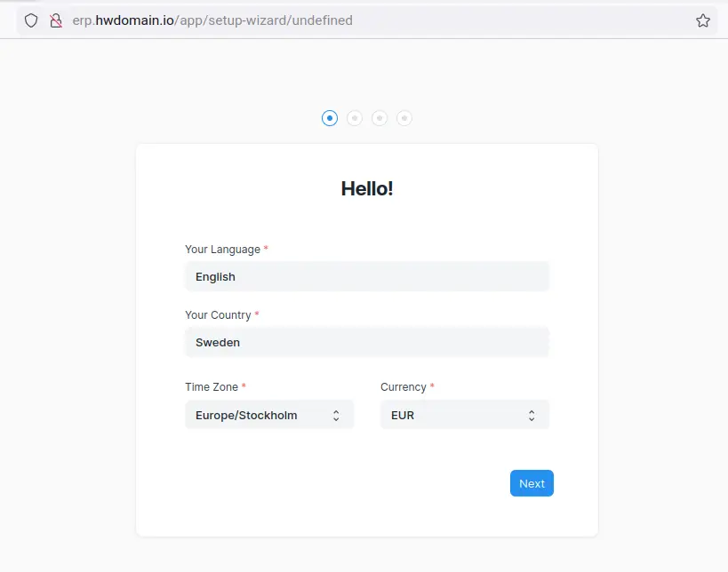
Task: Click the Your Country label
Action: [218, 315]
